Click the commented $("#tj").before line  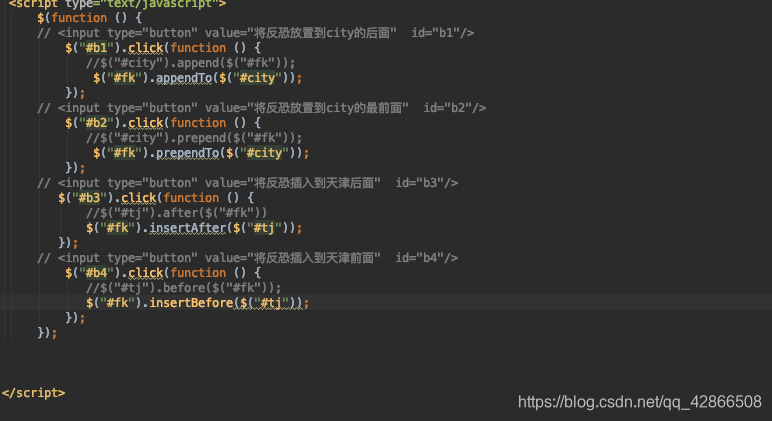(x=184, y=288)
